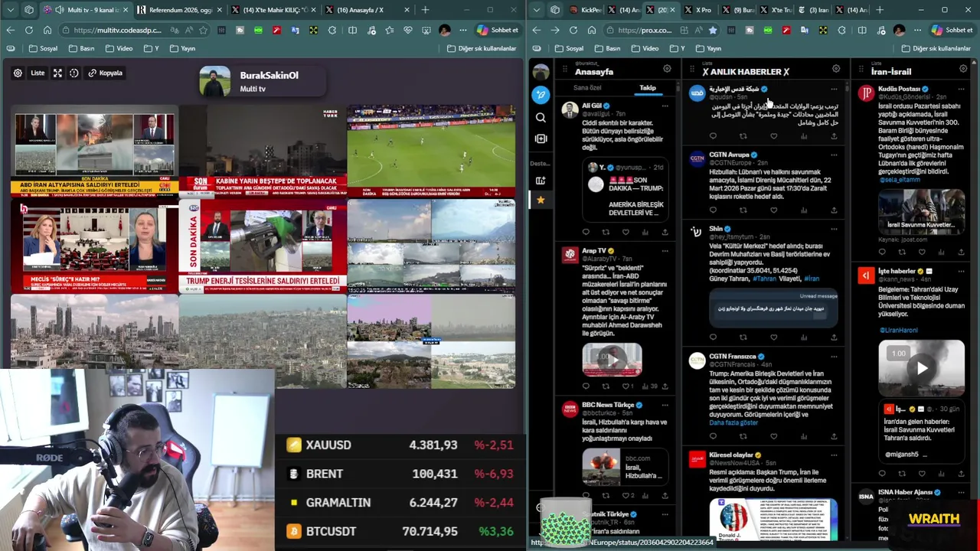Select the Sana özel tab
The image size is (980, 551).
[x=587, y=88]
